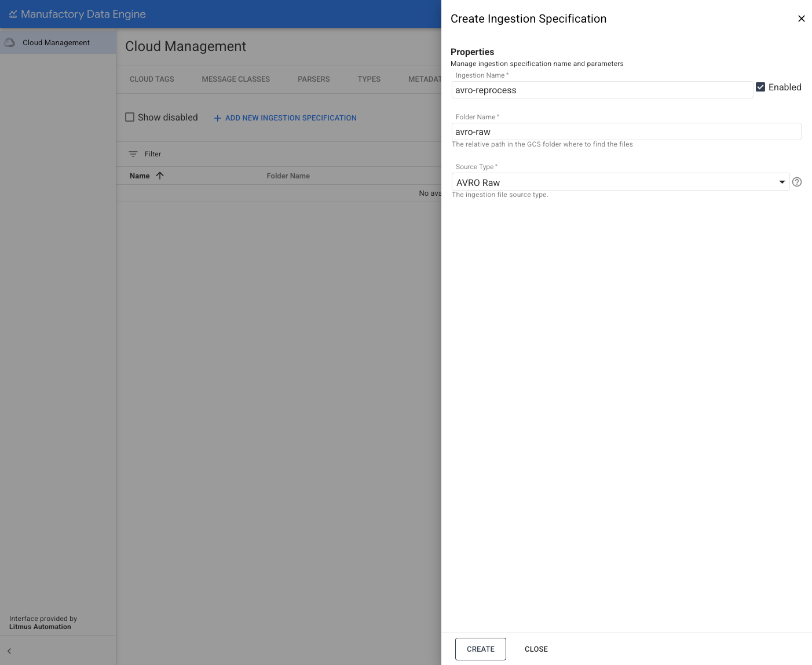
Task: Switch to the PARSERS tab
Action: coord(313,79)
